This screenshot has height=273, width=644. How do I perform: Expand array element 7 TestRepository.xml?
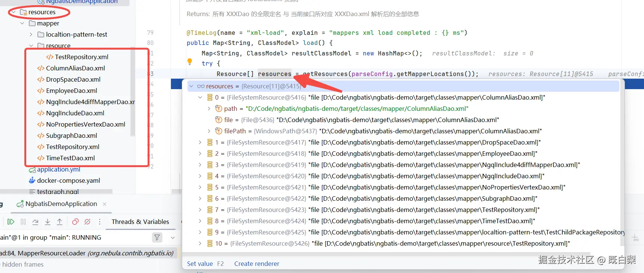(x=200, y=210)
